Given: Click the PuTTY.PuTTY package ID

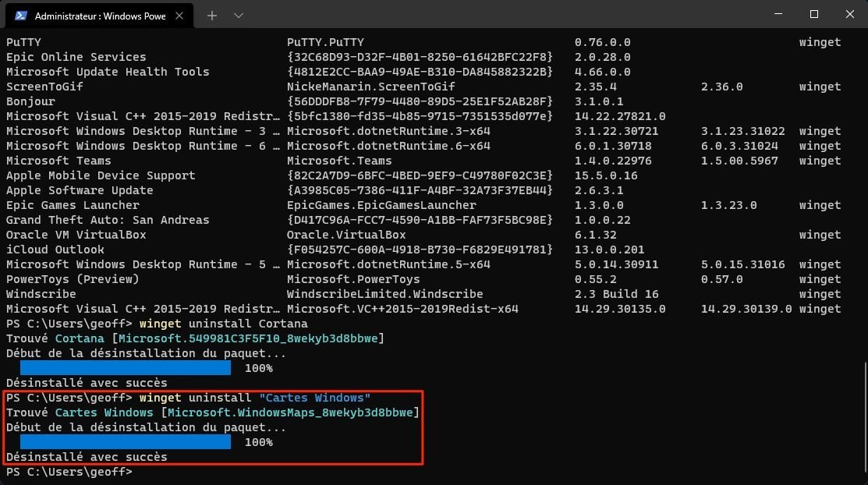Looking at the screenshot, I should [325, 42].
